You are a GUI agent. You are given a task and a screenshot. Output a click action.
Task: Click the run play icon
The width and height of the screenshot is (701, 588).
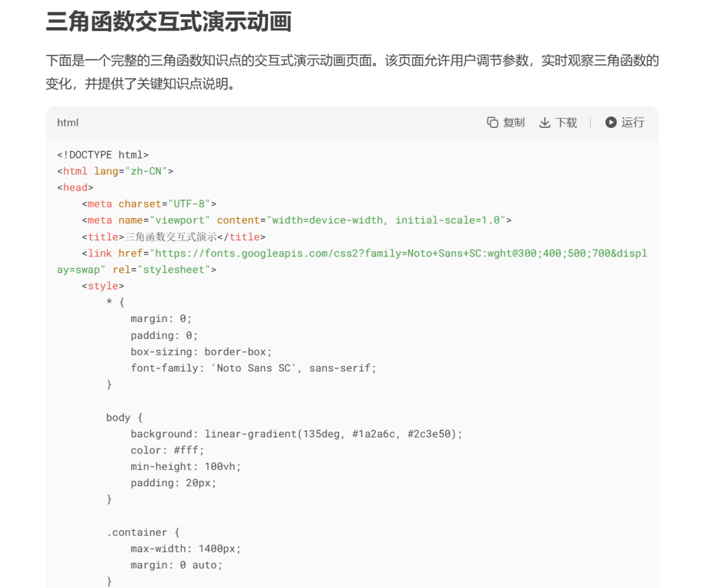611,122
